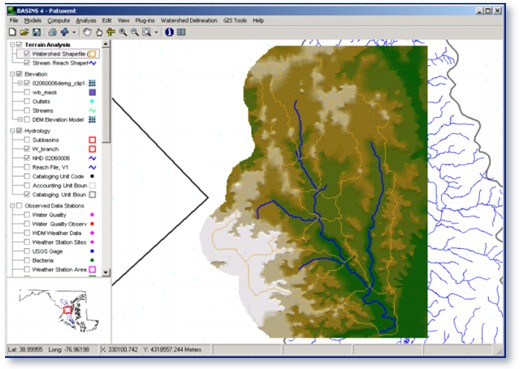
Task: Open the Models menu
Action: pyautogui.click(x=33, y=20)
